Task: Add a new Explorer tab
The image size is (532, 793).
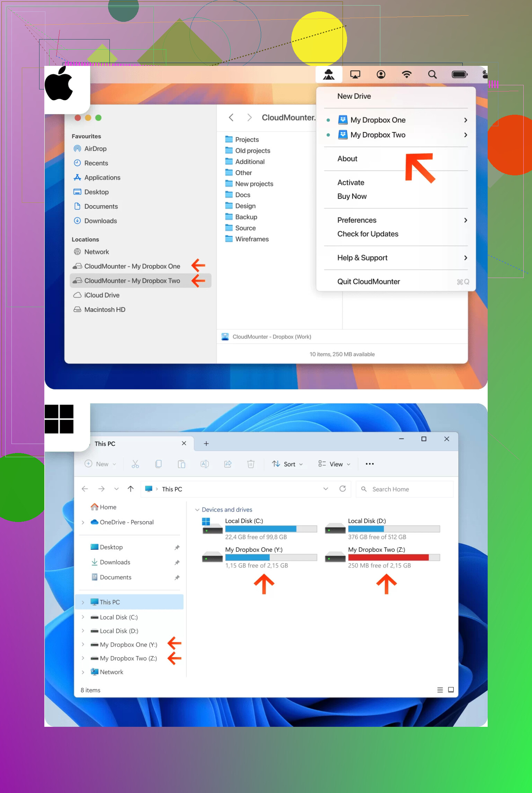Action: pos(206,444)
